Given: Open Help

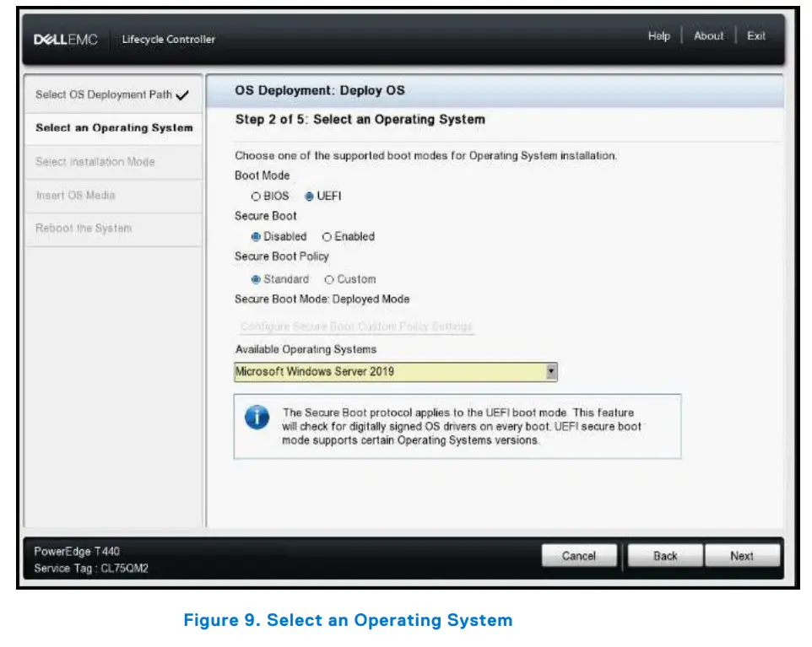Looking at the screenshot, I should tap(658, 36).
